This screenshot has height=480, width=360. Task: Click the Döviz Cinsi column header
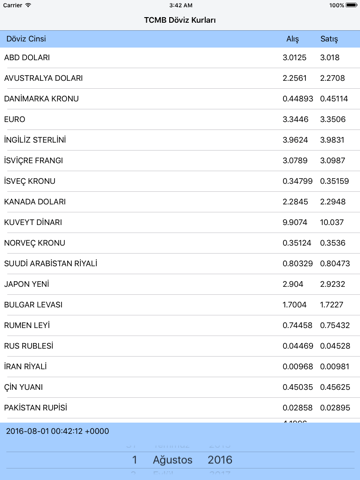click(26, 39)
